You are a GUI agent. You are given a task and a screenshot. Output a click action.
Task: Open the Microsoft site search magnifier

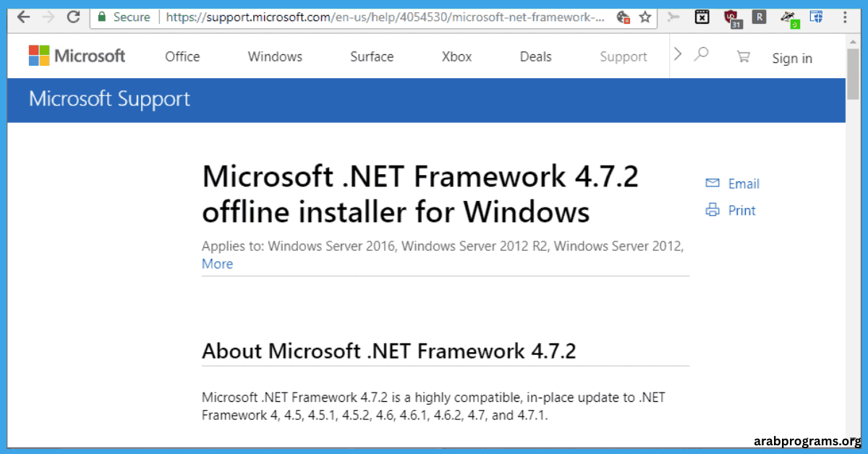click(x=701, y=55)
